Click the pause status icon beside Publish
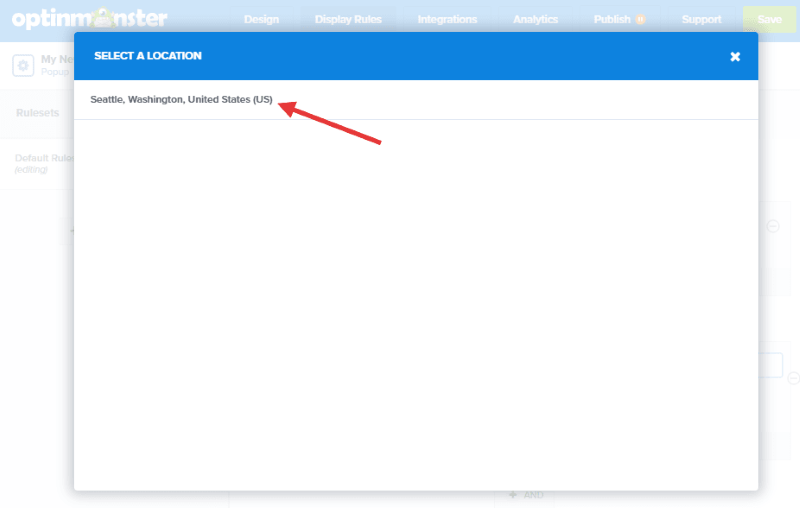The width and height of the screenshot is (800, 508). pyautogui.click(x=640, y=19)
